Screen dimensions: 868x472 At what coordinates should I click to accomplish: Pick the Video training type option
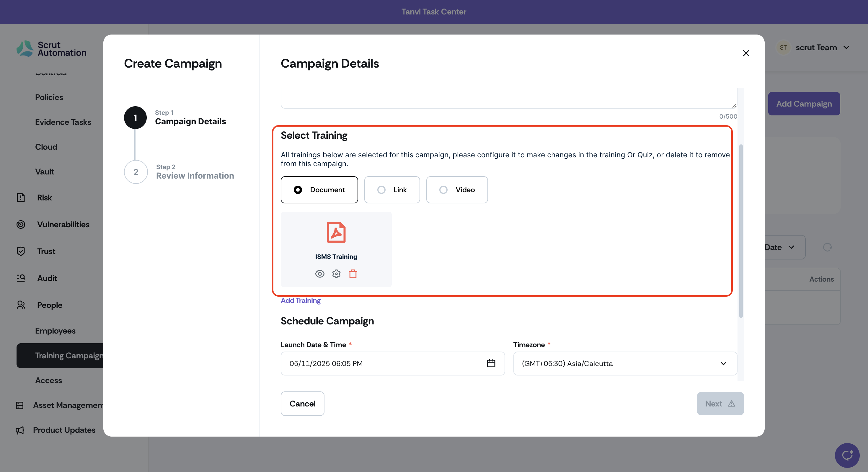[x=443, y=190]
